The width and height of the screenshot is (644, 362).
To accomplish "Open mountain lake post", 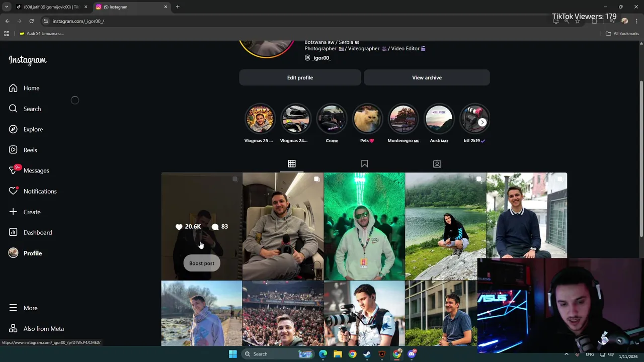I will click(x=445, y=226).
